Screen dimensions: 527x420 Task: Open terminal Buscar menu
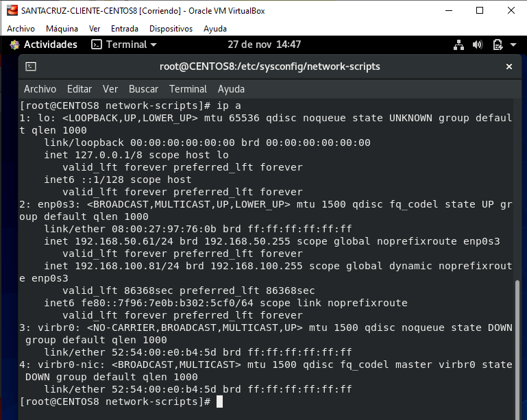[143, 89]
